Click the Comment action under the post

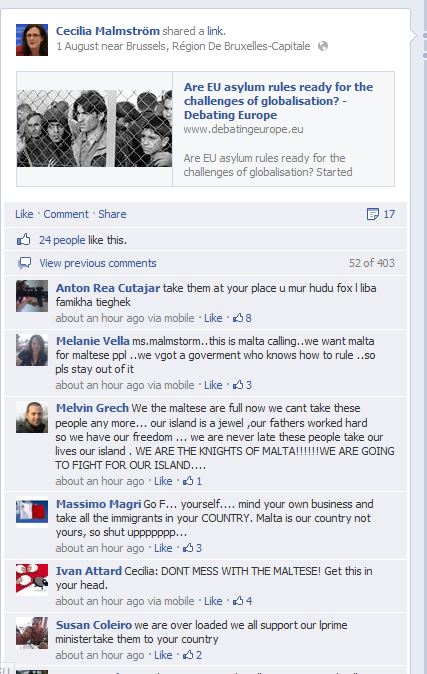click(x=66, y=214)
